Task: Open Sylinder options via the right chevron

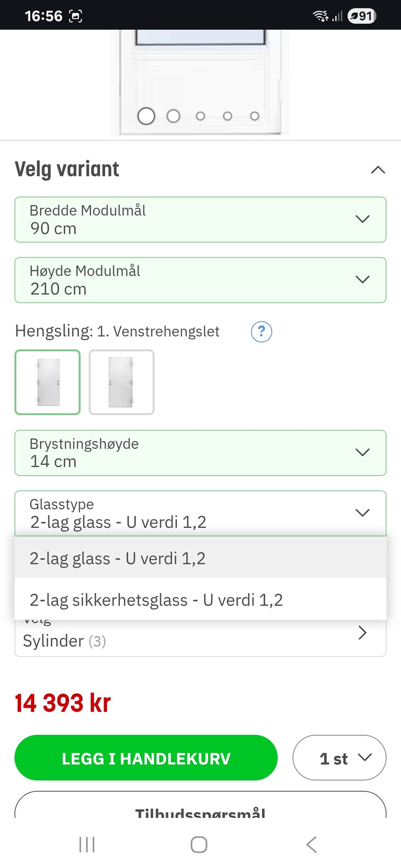Action: click(363, 633)
